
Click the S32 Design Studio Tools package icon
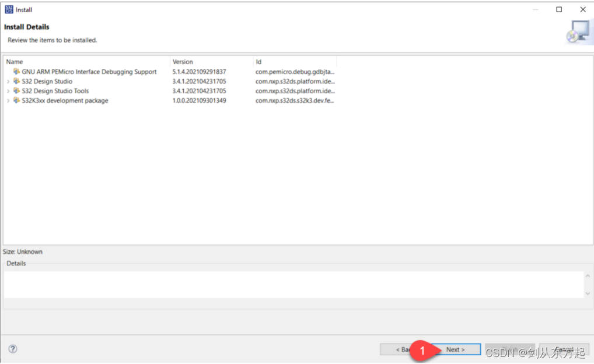tap(17, 90)
